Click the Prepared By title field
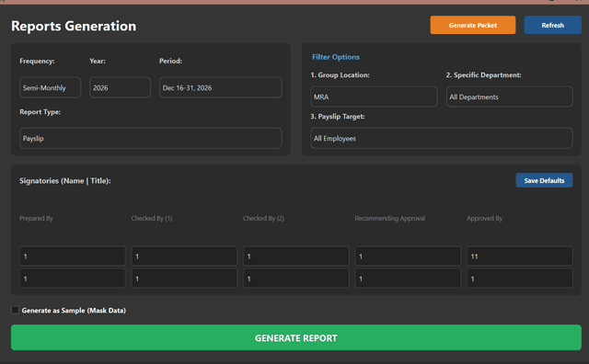The image size is (589, 364). tap(73, 279)
